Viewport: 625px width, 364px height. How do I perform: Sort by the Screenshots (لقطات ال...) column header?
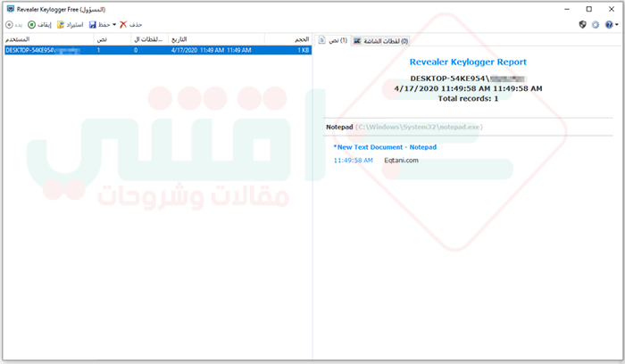pyautogui.click(x=149, y=39)
